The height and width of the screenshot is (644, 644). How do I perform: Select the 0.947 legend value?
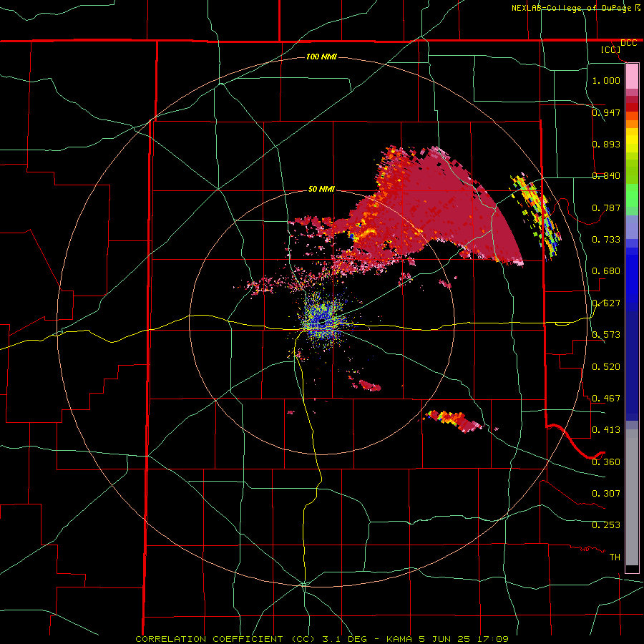point(606,112)
